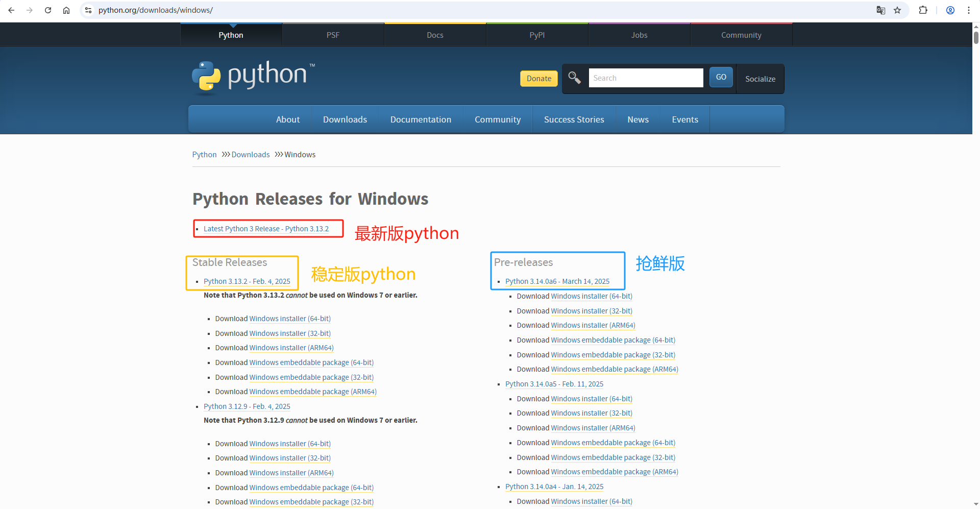Click the Python breadcrumb link

[x=204, y=155]
